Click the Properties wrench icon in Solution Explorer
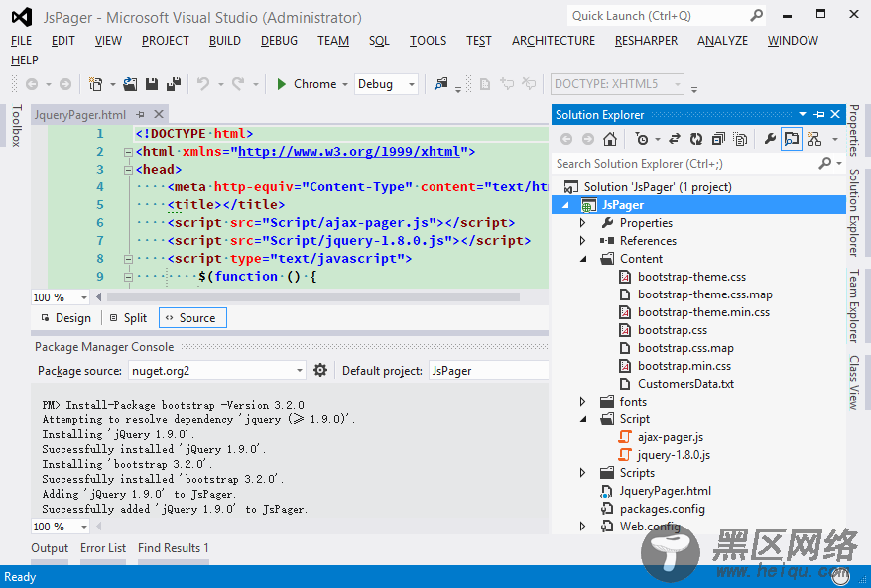Image resolution: width=871 pixels, height=588 pixels. click(x=770, y=139)
